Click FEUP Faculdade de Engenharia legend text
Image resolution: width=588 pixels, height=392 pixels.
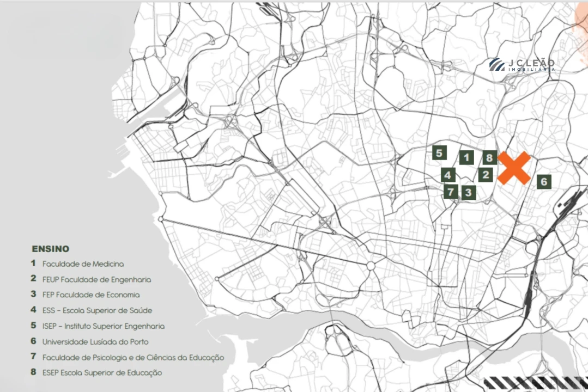tap(96, 279)
